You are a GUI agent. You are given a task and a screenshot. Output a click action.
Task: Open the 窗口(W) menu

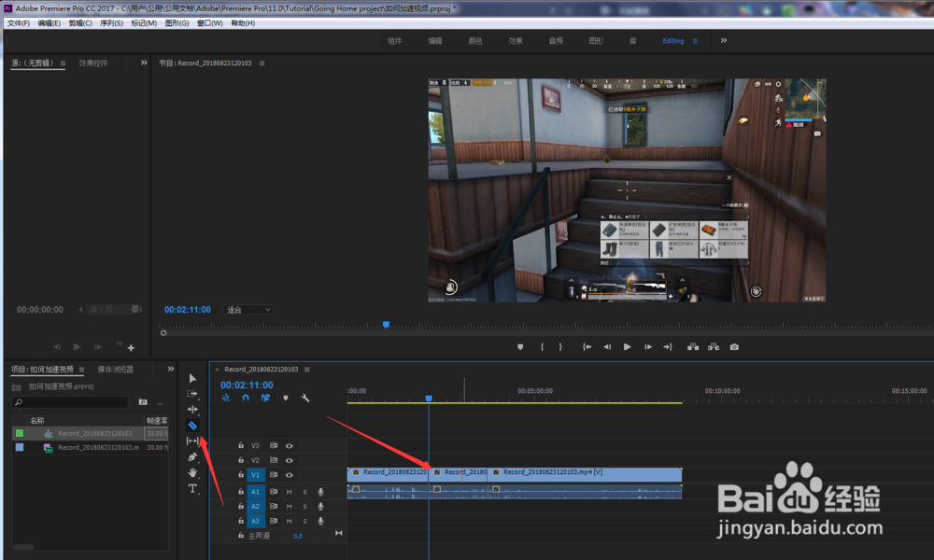tap(209, 23)
